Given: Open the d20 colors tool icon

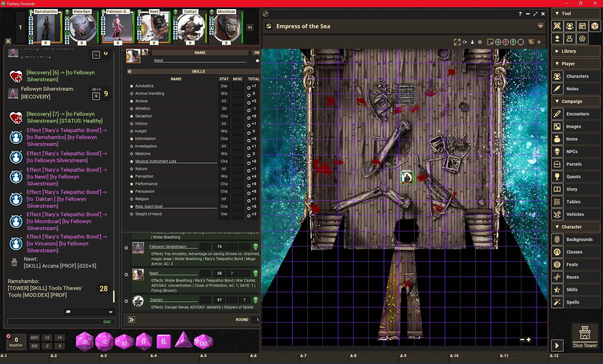Looking at the screenshot, I should click(595, 26).
